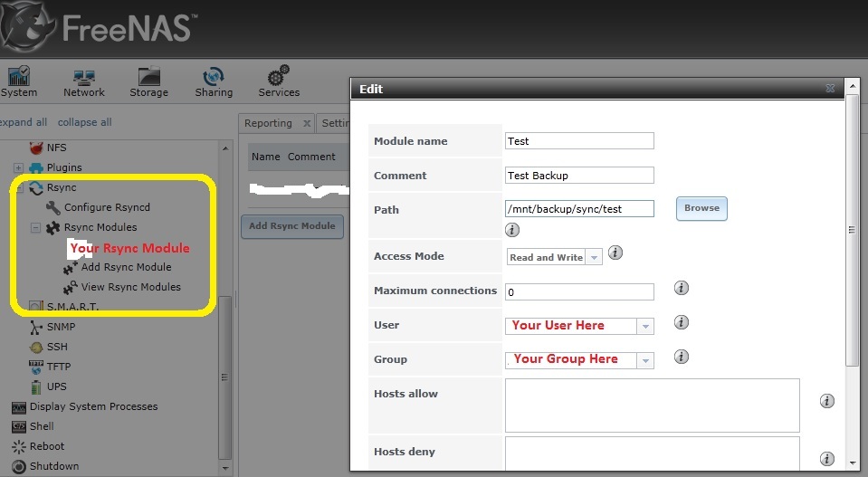Click the Rsync sync icon

click(36, 187)
